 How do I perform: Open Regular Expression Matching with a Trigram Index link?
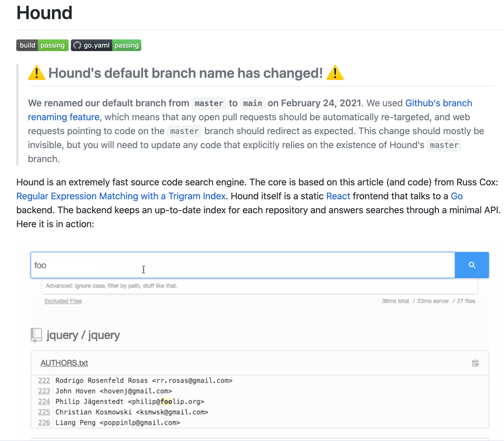pyautogui.click(x=121, y=196)
